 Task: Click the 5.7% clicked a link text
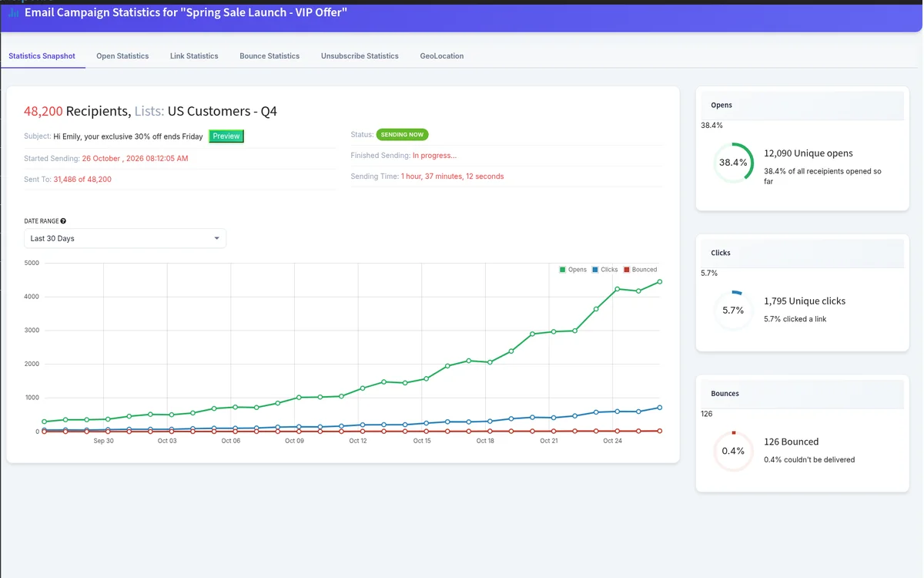click(795, 319)
